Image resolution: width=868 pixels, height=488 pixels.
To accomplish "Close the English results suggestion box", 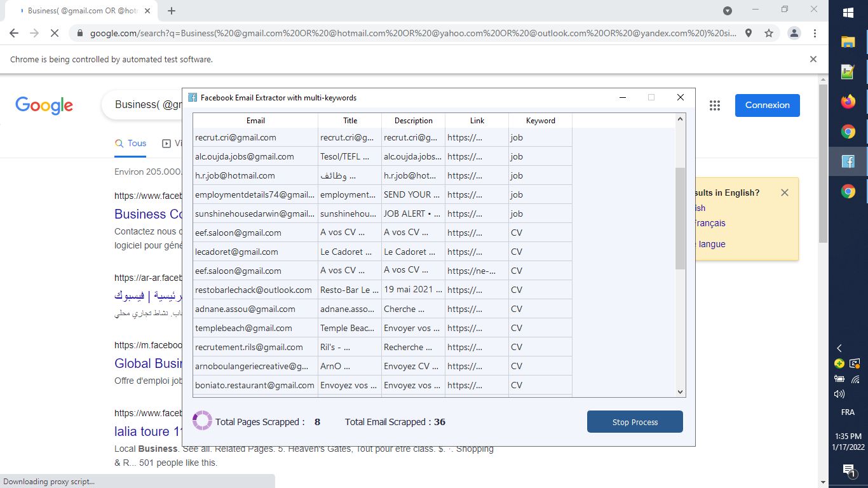I will (785, 193).
